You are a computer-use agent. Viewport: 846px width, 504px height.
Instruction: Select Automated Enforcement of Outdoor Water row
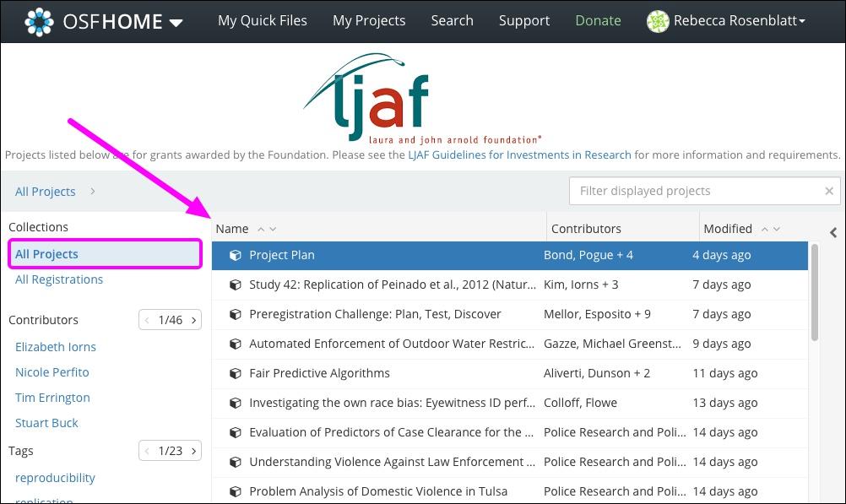[392, 344]
